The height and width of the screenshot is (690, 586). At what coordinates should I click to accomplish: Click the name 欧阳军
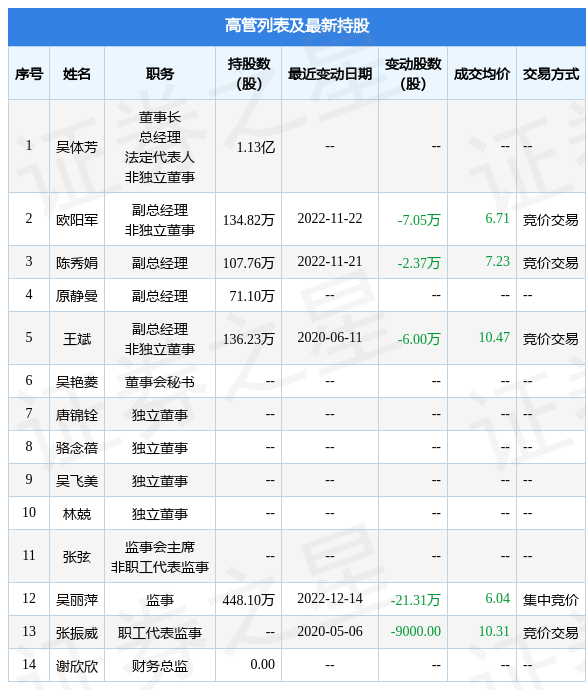[x=77, y=220]
